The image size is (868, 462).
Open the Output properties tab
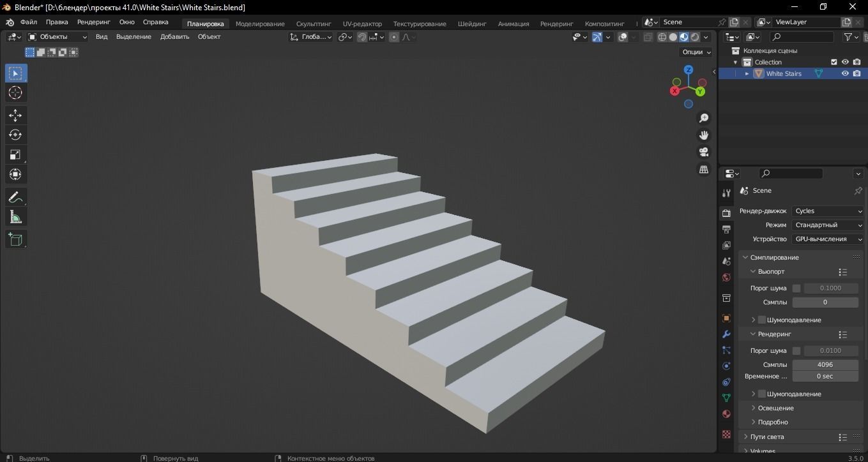click(726, 229)
